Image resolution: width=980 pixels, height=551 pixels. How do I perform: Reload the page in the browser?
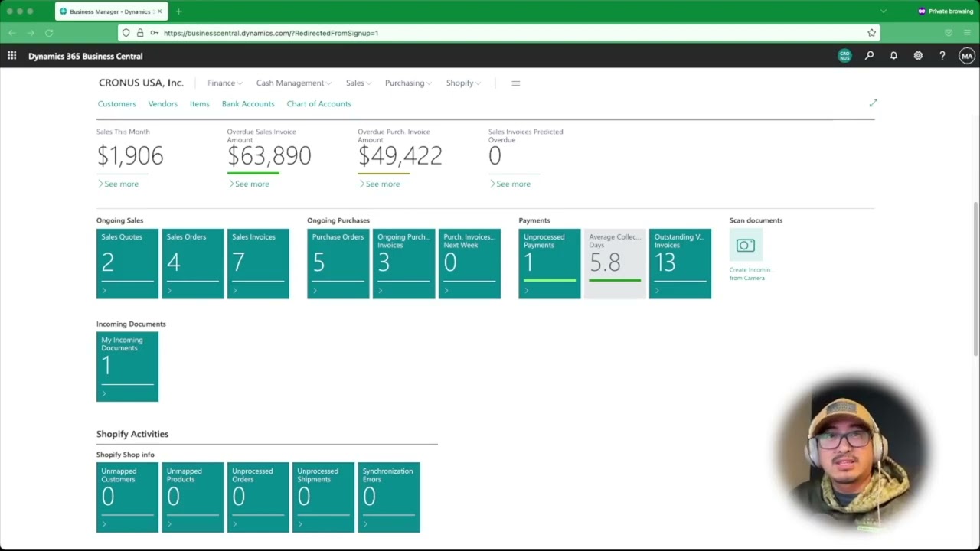pos(49,33)
